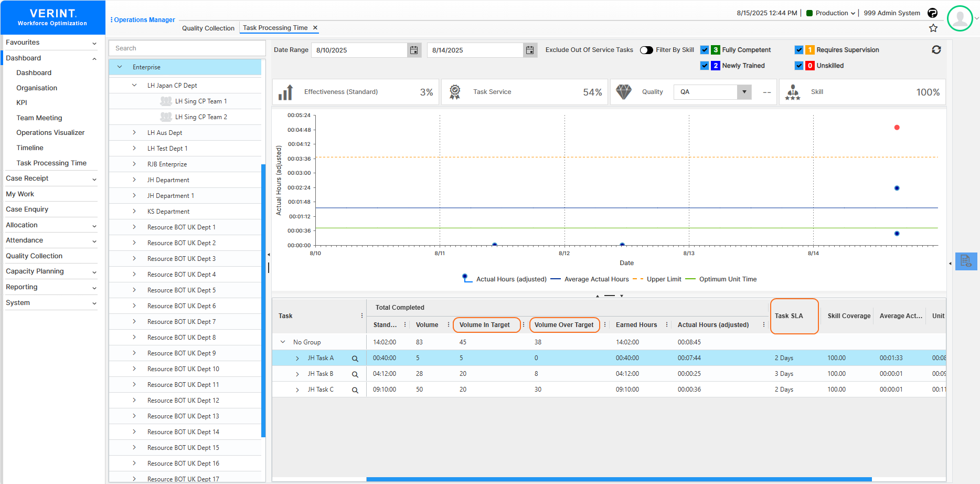This screenshot has height=484, width=980.
Task: Switch to the Quality Collection tab
Action: tap(208, 28)
